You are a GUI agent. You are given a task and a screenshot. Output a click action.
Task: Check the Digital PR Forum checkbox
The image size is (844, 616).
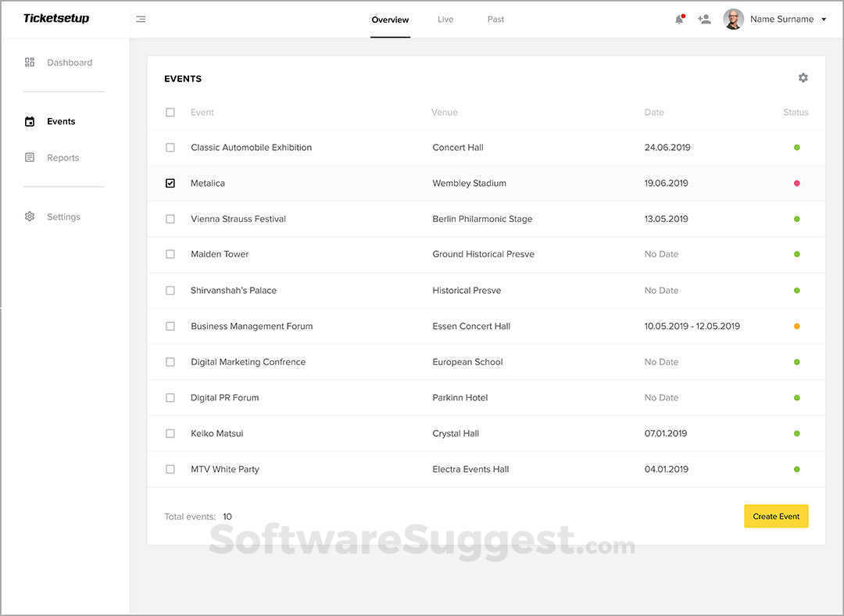tap(170, 398)
